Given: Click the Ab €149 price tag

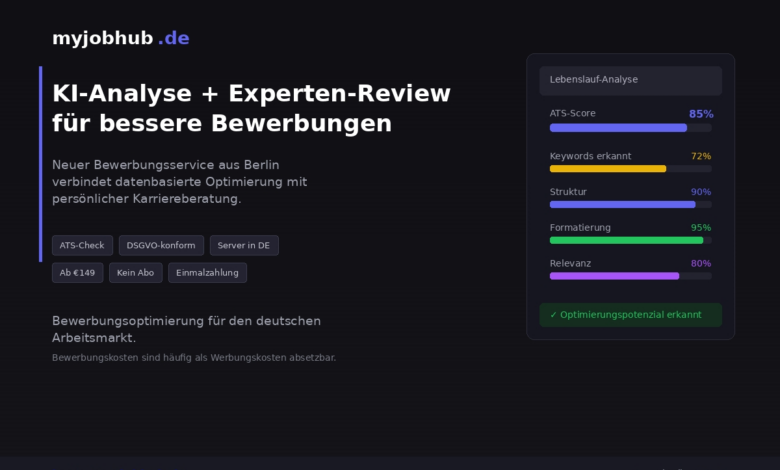Looking at the screenshot, I should pyautogui.click(x=77, y=272).
